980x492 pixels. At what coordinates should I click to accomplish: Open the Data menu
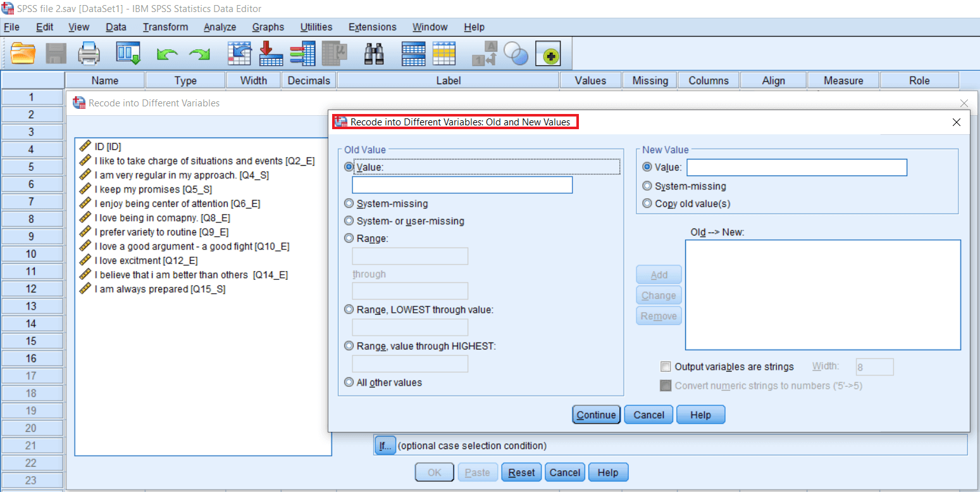coord(116,27)
